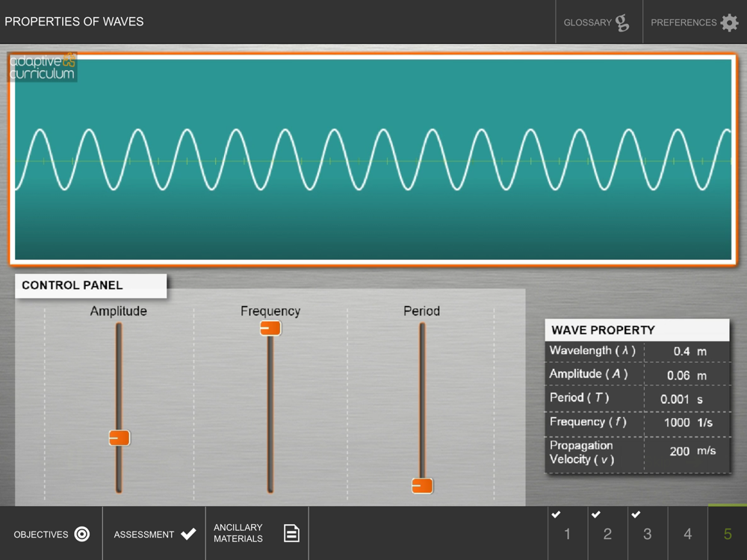Image resolution: width=747 pixels, height=560 pixels.
Task: Click the top of the Period slider track
Action: [x=422, y=328]
